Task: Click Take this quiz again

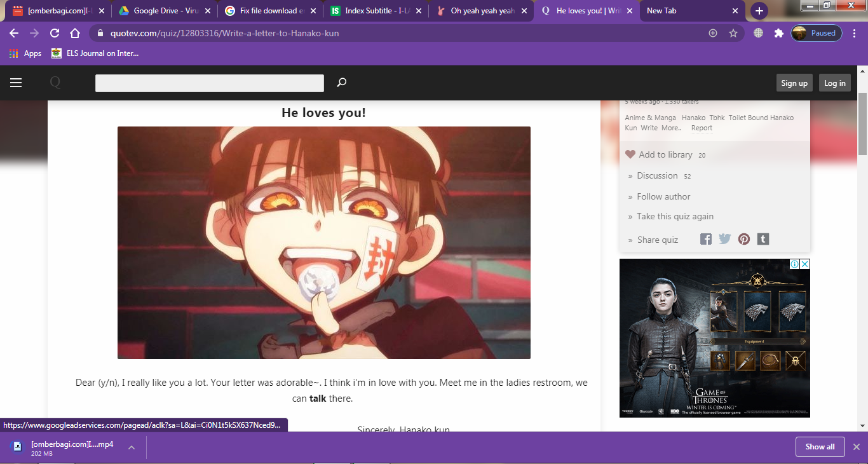Action: pyautogui.click(x=675, y=216)
